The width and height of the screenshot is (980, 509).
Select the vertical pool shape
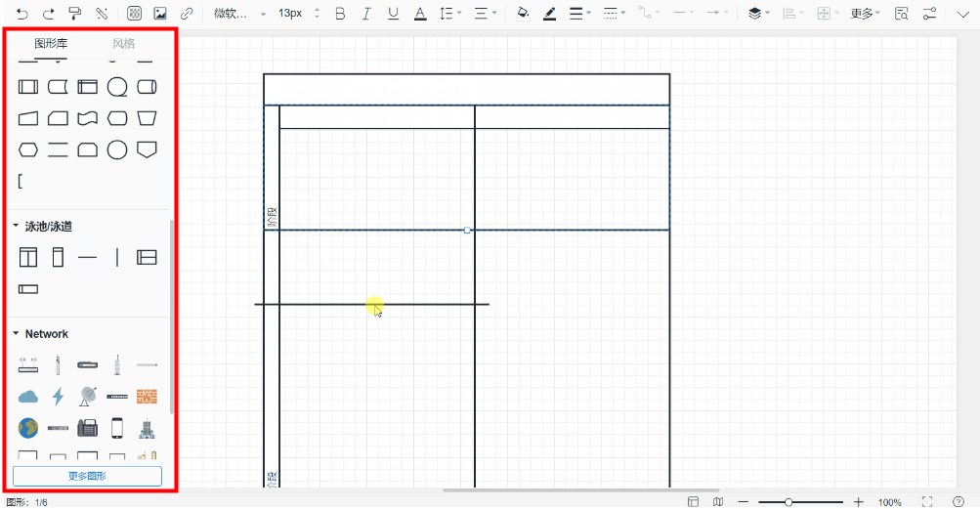tap(28, 257)
